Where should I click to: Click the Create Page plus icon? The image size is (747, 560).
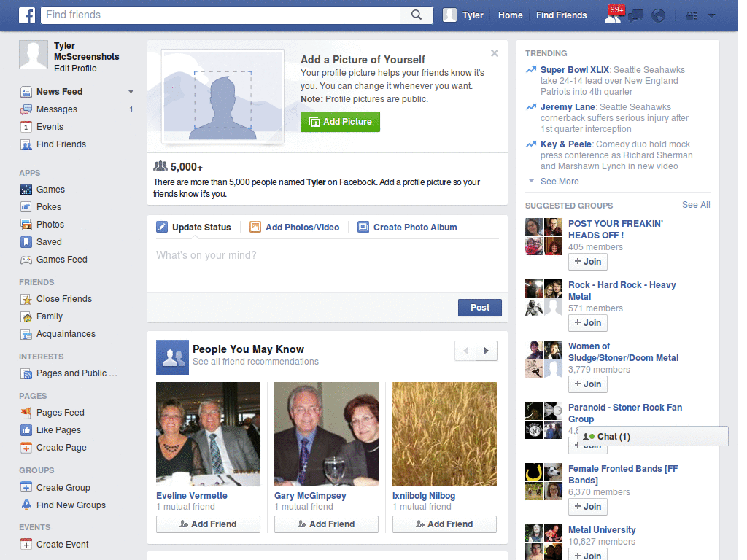(x=26, y=448)
